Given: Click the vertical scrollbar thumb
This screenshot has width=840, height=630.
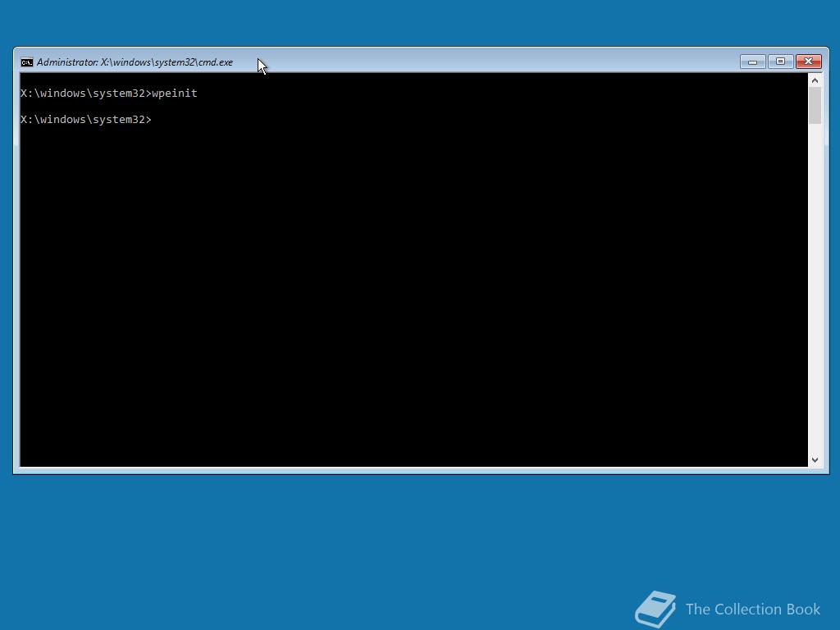Looking at the screenshot, I should pyautogui.click(x=815, y=106).
